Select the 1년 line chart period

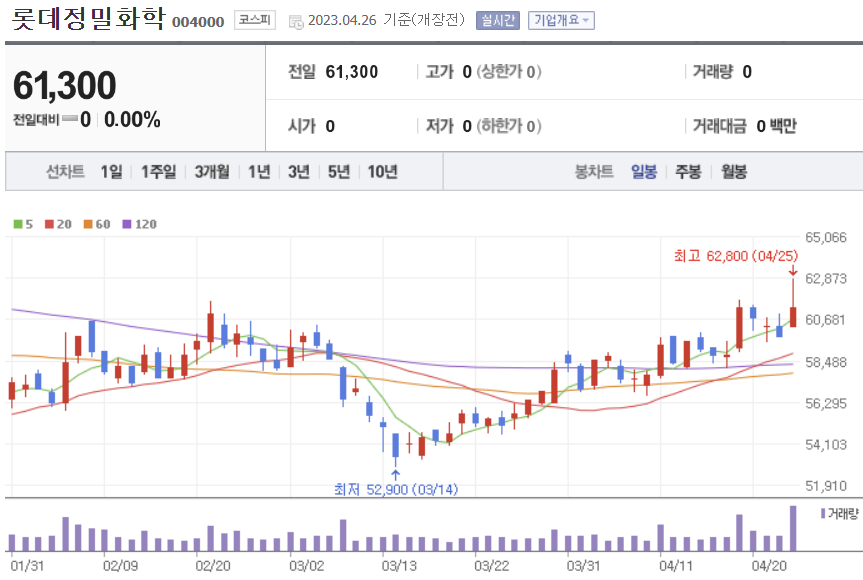tap(259, 172)
